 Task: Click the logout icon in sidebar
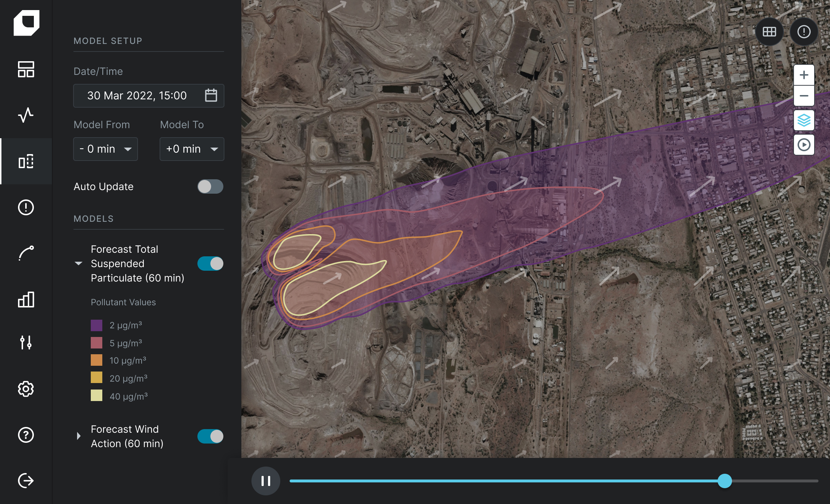coord(26,481)
